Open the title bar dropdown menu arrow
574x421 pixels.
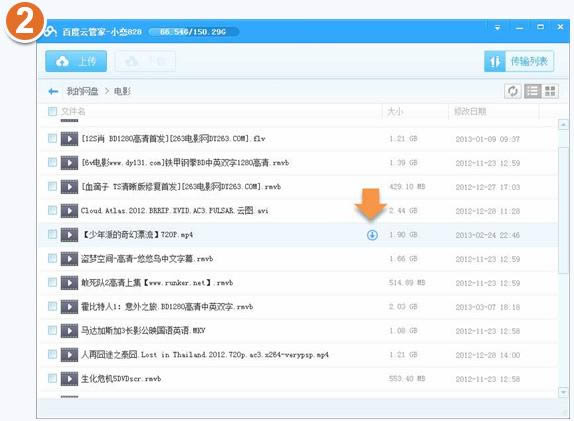coord(497,27)
